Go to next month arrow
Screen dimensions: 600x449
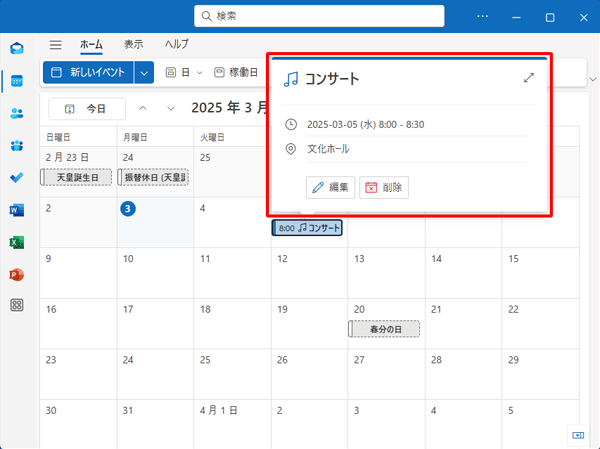click(x=171, y=109)
